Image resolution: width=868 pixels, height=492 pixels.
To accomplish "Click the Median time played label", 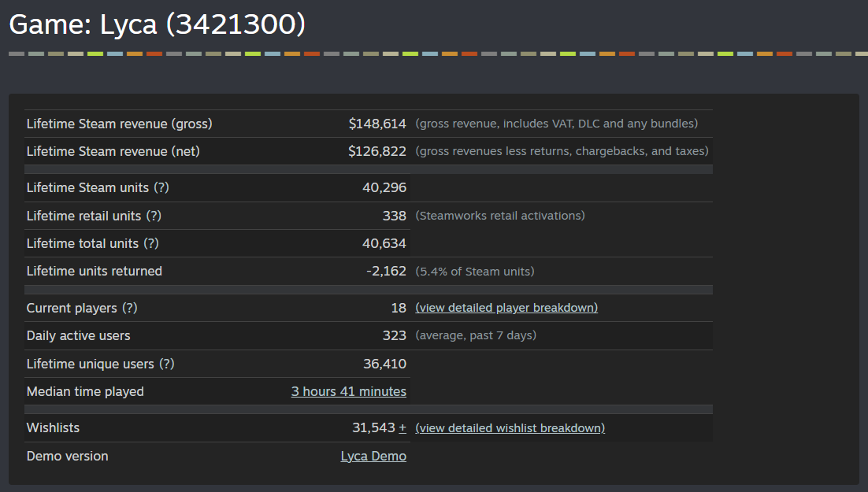I will coord(85,392).
